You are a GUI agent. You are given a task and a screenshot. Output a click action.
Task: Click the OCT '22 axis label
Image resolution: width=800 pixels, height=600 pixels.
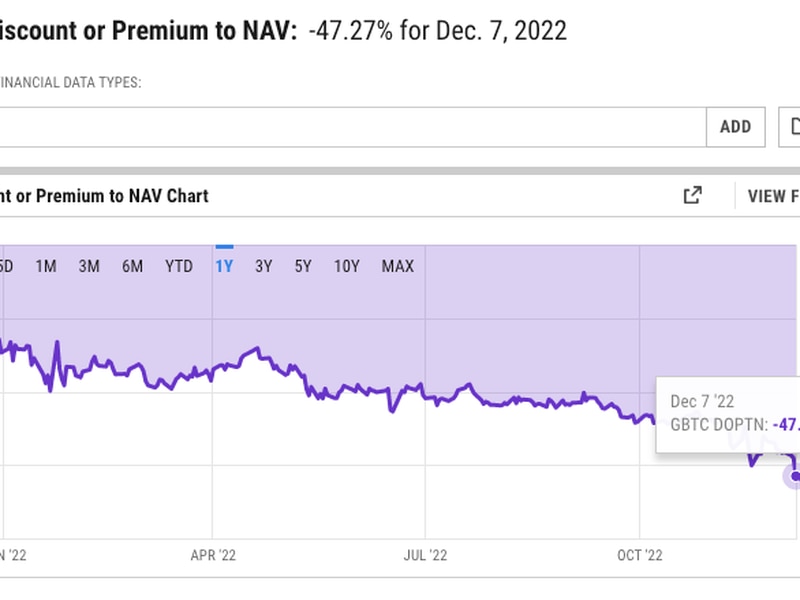pyautogui.click(x=641, y=555)
